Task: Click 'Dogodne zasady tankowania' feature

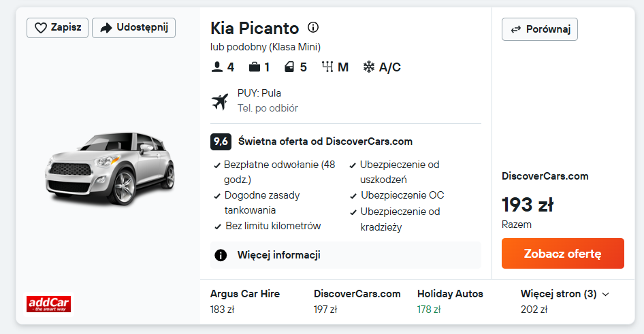Action: pos(262,203)
